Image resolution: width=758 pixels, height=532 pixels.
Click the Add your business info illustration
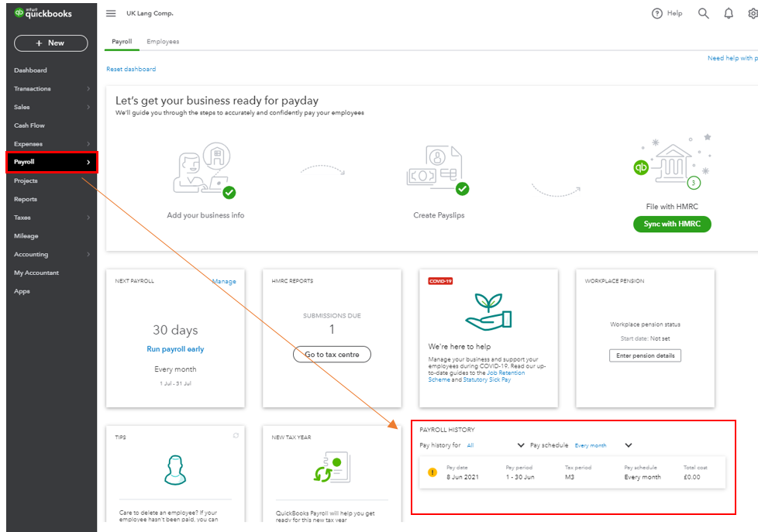tap(205, 170)
